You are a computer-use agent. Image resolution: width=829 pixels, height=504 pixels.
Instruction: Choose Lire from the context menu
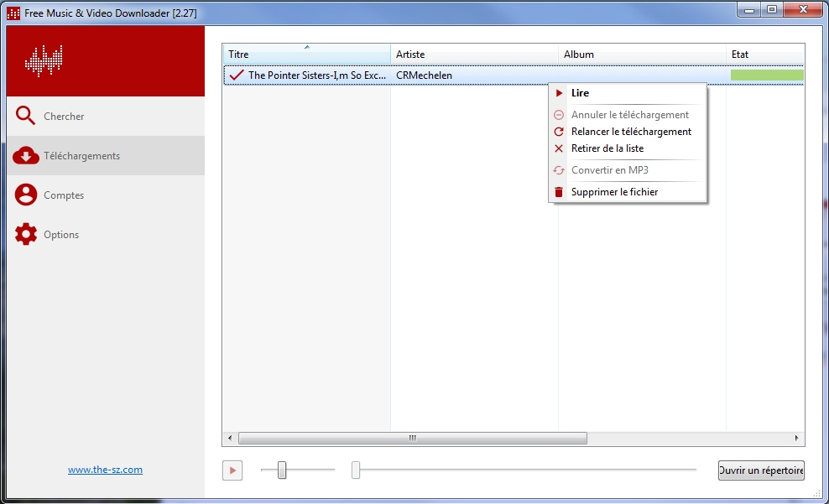[x=628, y=93]
